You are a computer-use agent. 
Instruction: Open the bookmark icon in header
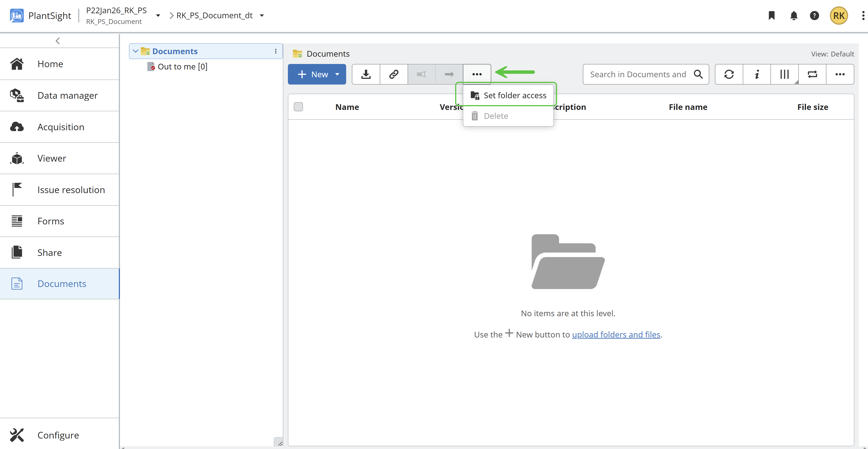(x=772, y=16)
